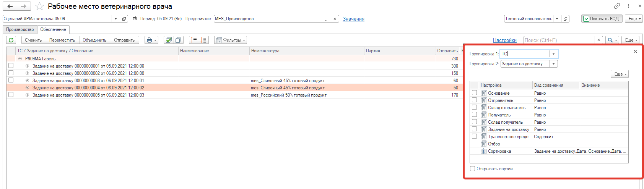This screenshot has height=189, width=644.
Task: Click the back navigation arrow
Action: tap(10, 6)
